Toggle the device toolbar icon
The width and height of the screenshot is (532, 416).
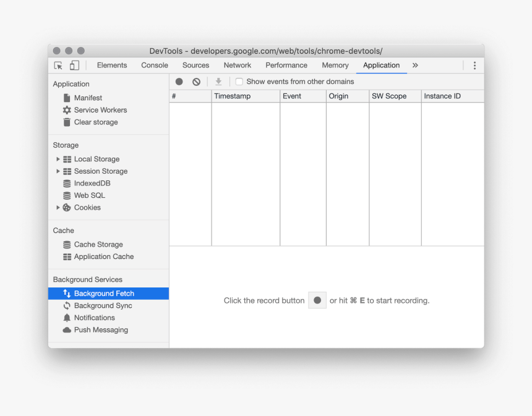(74, 65)
